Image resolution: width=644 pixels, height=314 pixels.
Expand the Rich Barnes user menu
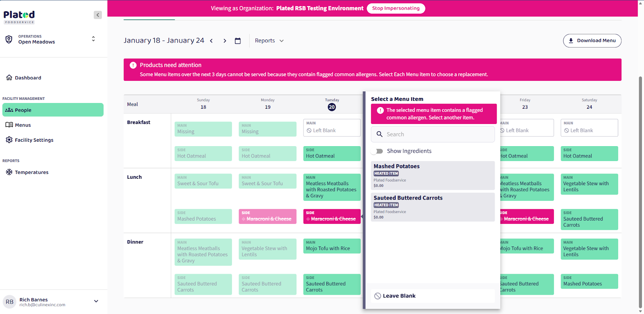click(x=96, y=301)
